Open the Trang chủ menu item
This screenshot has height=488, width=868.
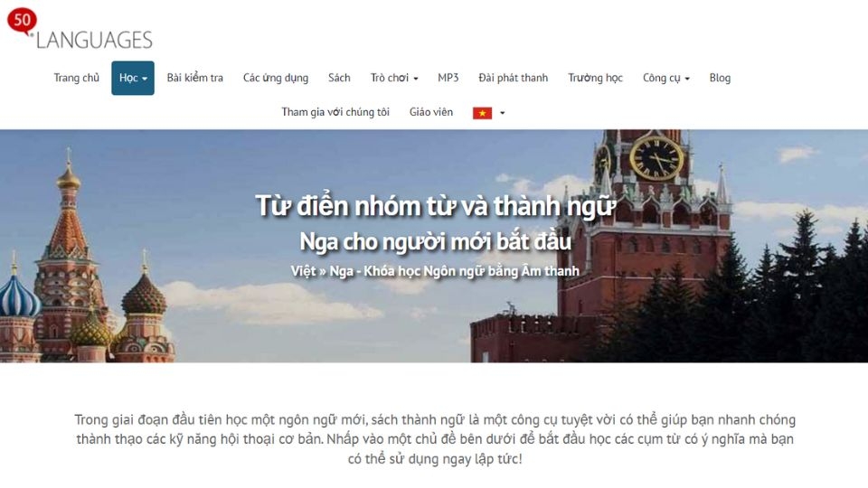(76, 78)
